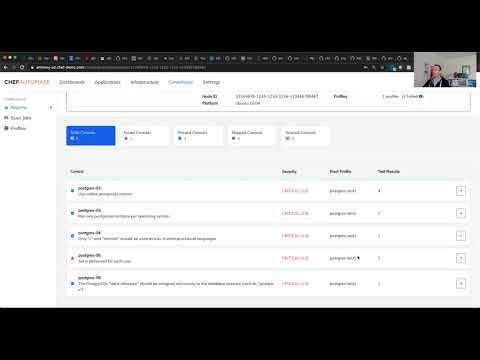Click the CRITICAL severity of postgres-05
The width and height of the screenshot is (480, 360).
click(295, 258)
